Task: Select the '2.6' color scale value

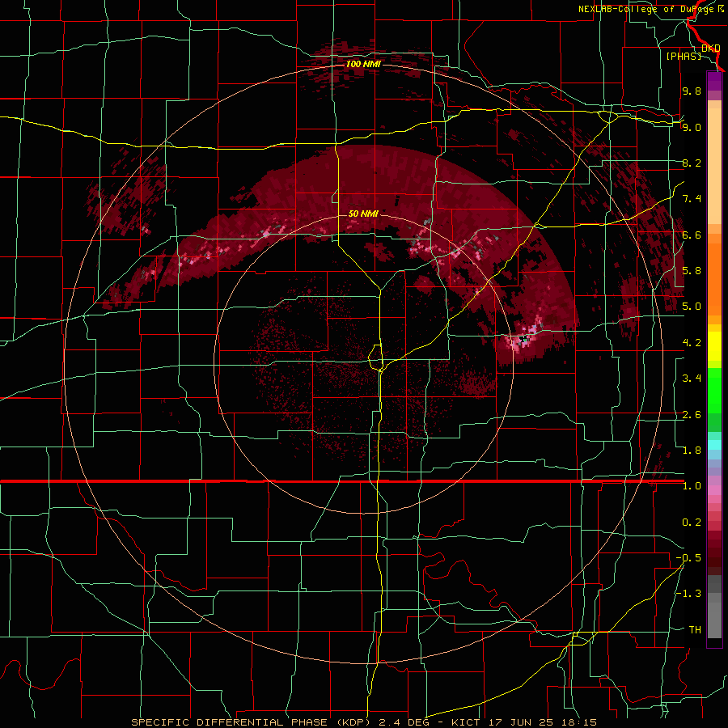Action: [692, 415]
